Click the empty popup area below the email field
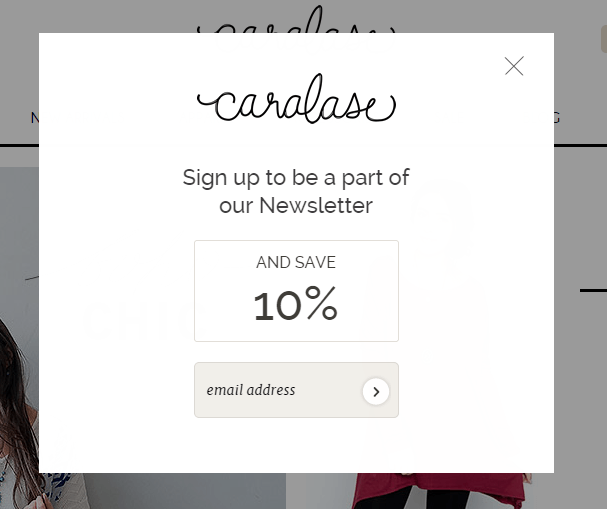The height and width of the screenshot is (509, 607). click(x=296, y=443)
